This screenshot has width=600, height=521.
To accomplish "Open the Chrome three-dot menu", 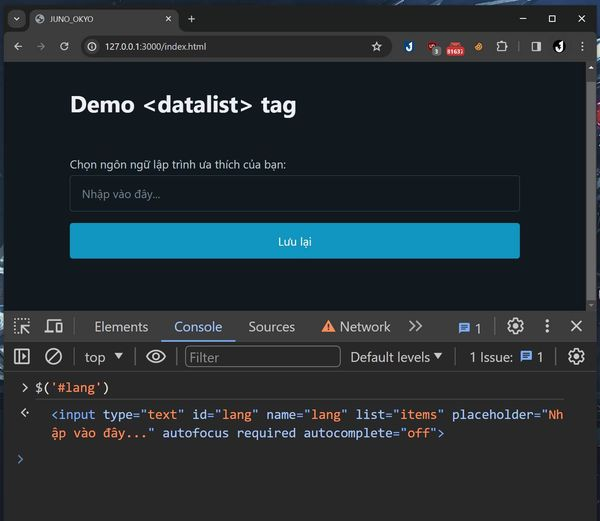I will 582,47.
